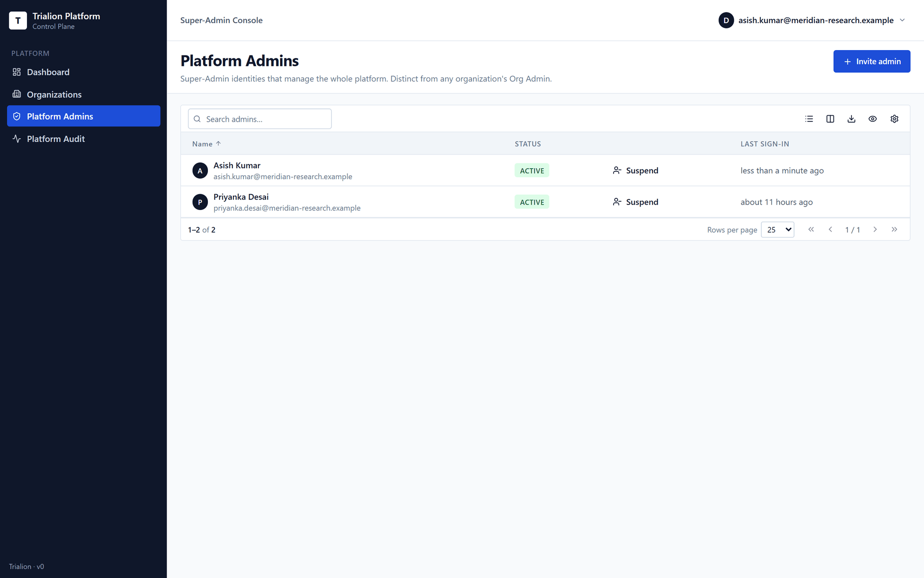Click the Super-Admin Console header title
Screen dimensions: 924x578
(x=221, y=20)
